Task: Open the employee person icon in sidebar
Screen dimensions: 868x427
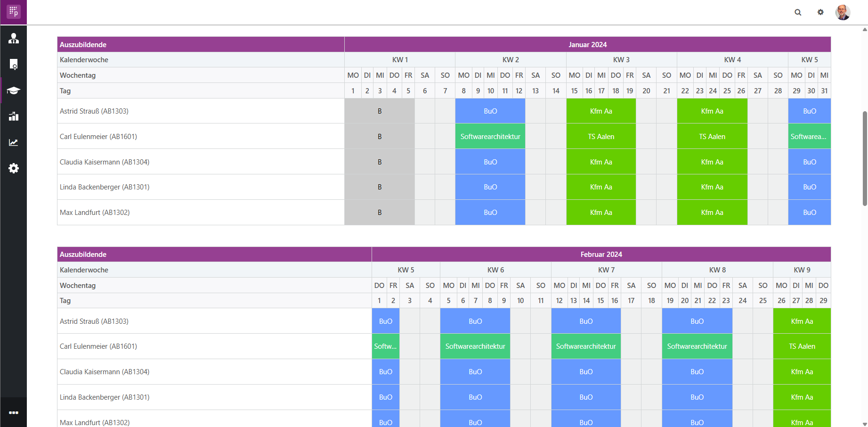Action: click(13, 39)
